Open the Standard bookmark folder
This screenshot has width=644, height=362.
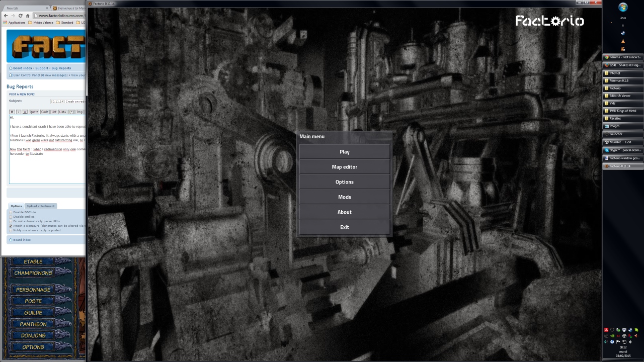point(64,23)
